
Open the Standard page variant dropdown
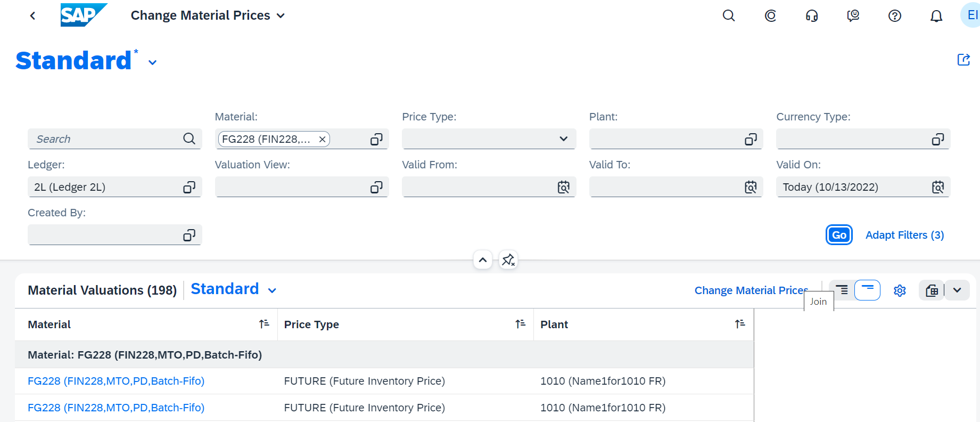[x=152, y=62]
